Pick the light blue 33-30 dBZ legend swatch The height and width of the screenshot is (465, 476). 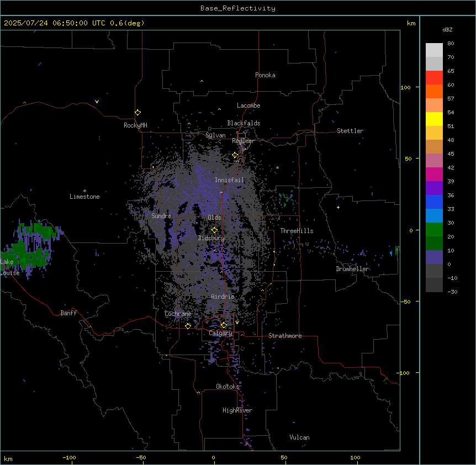pyautogui.click(x=434, y=216)
